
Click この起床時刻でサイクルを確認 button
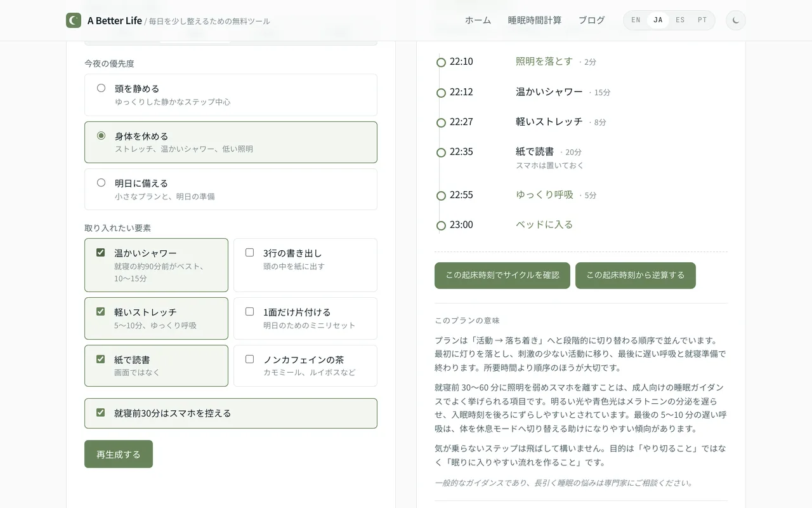[x=502, y=276]
